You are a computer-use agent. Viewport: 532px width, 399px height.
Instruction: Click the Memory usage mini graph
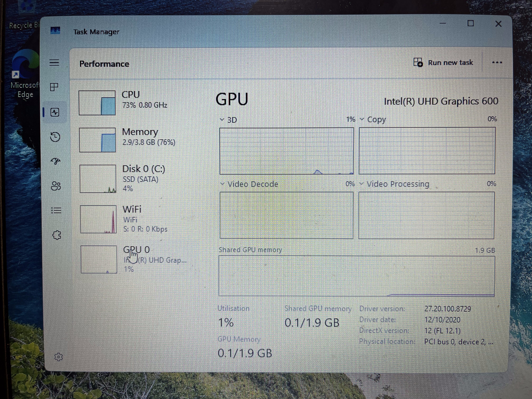(x=97, y=140)
